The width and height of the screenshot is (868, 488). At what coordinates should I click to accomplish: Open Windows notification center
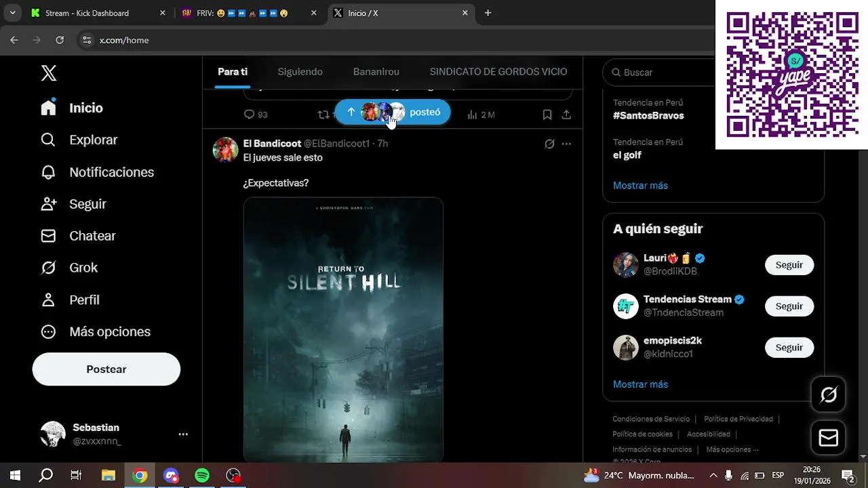point(849,475)
